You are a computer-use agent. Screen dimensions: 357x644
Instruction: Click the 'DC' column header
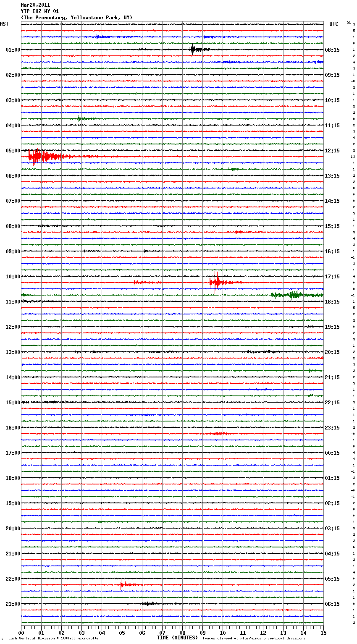coord(349,23)
